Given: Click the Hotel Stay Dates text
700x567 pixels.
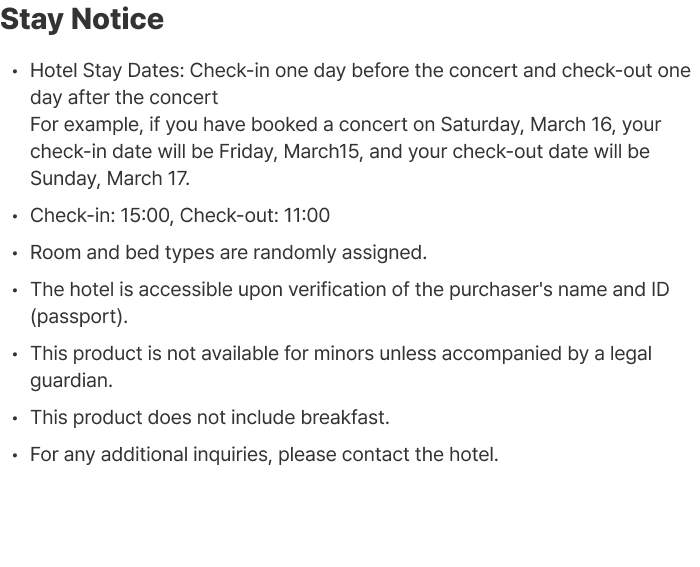Looking at the screenshot, I should click(x=106, y=71).
